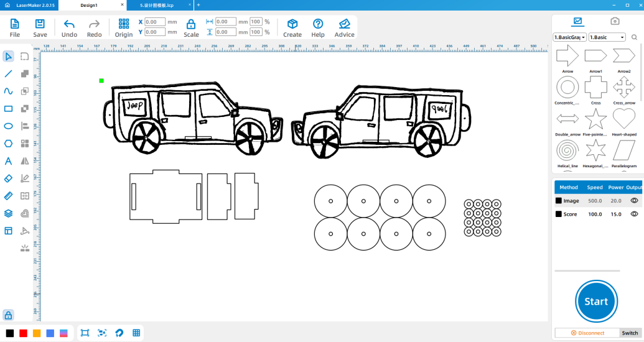644x342 pixels.
Task: Expand the 1.Basic subcategory dropdown
Action: pyautogui.click(x=607, y=37)
